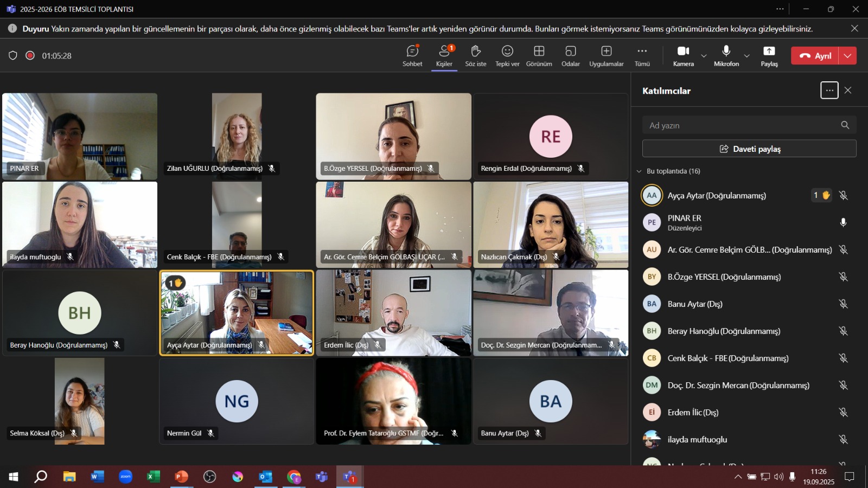Open the Katılımcılar panel more options menu
This screenshot has height=488, width=868.
[829, 91]
